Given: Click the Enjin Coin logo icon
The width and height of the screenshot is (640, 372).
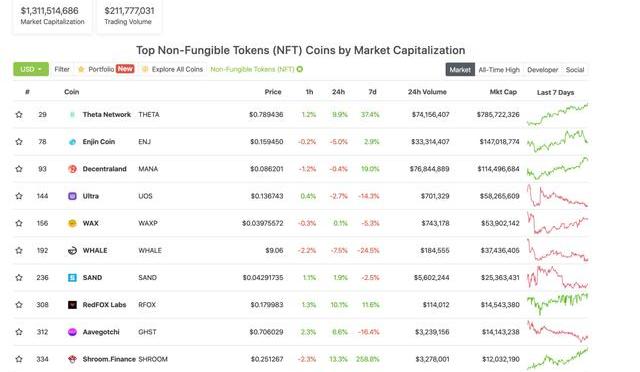Looking at the screenshot, I should pyautogui.click(x=72, y=142).
